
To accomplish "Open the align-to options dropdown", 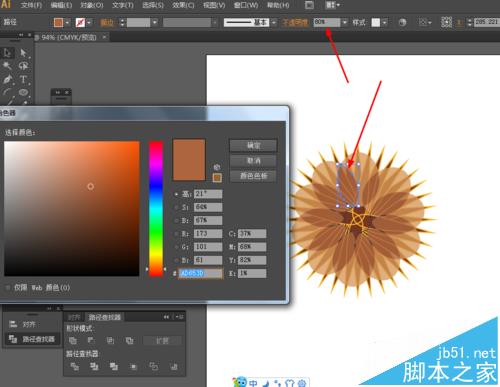I will tap(425, 22).
